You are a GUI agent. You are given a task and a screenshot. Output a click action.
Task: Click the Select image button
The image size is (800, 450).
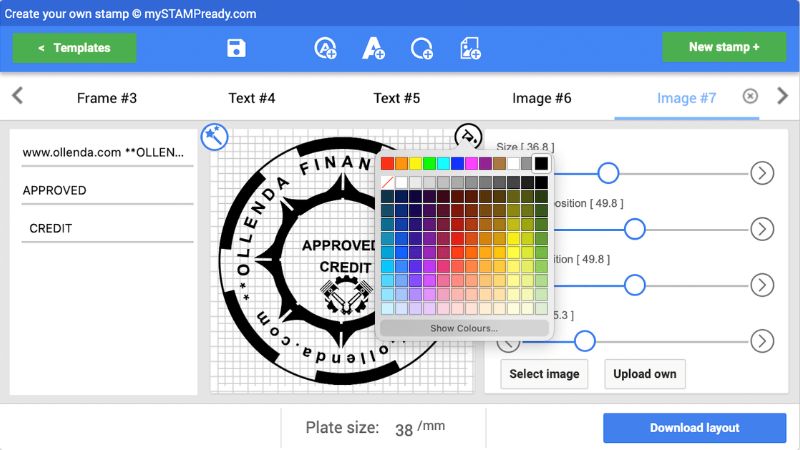(x=544, y=374)
